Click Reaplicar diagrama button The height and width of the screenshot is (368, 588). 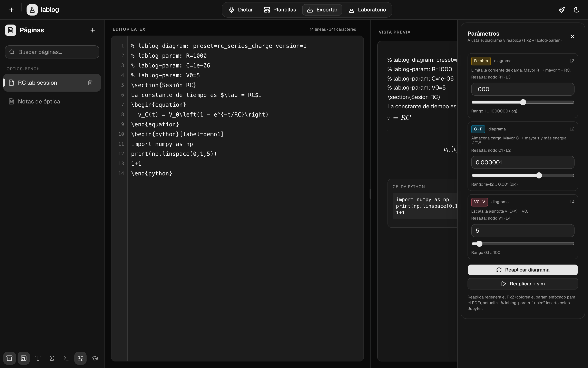[523, 270]
